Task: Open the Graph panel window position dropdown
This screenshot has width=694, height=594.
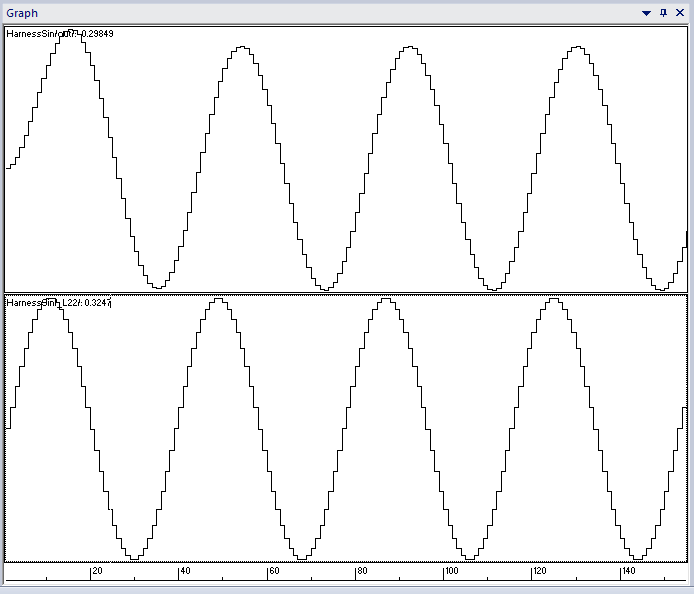Action: coord(646,13)
